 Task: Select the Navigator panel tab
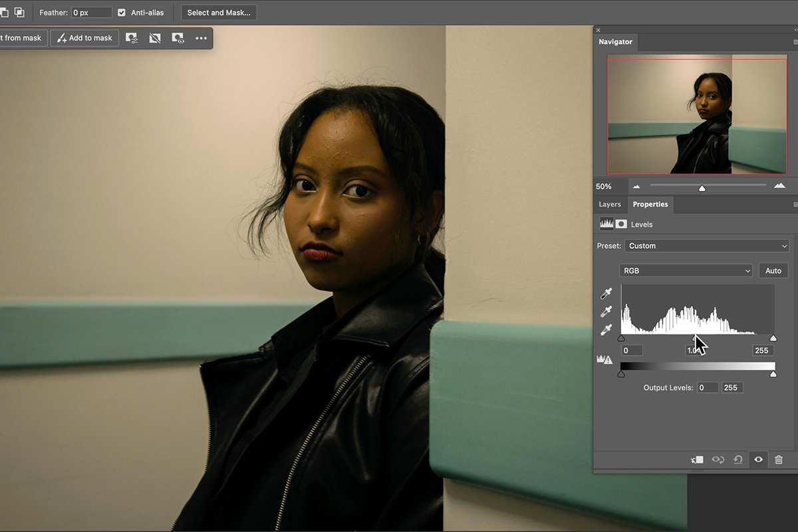[x=615, y=41]
